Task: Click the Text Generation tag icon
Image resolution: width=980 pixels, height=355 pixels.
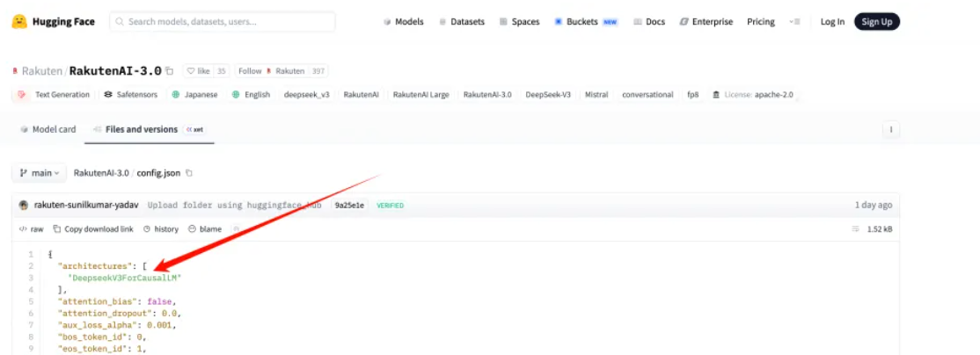Action: click(22, 95)
